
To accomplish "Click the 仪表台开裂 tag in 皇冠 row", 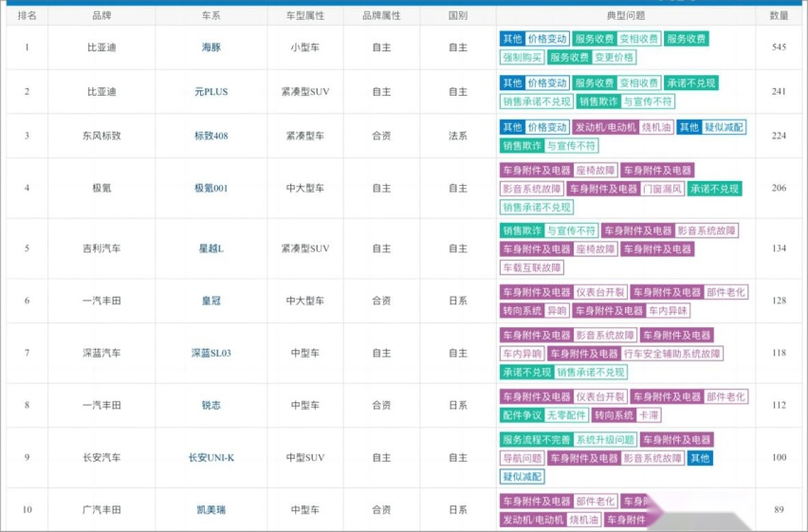I will [600, 292].
